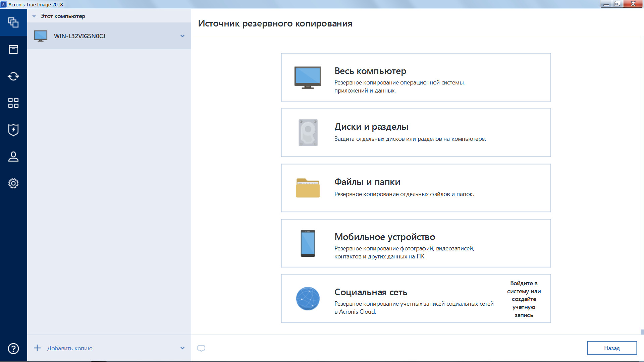Open Active Protection via the shield icon

(13, 130)
